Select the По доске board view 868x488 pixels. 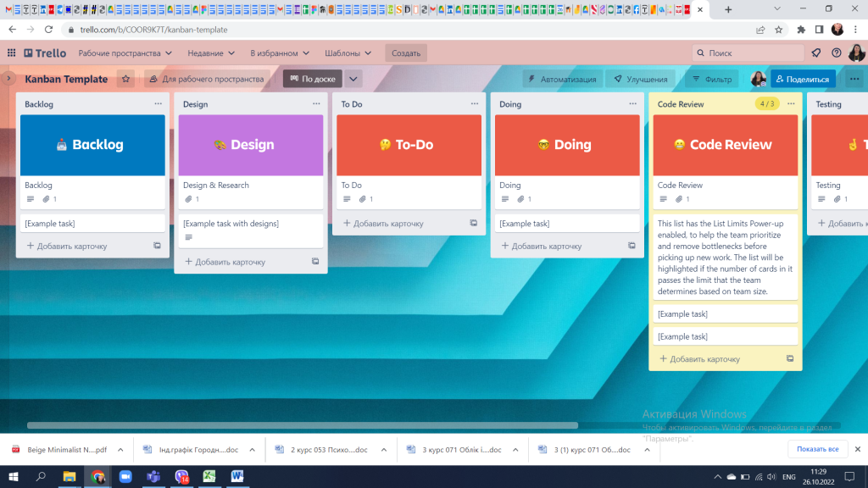click(x=313, y=79)
